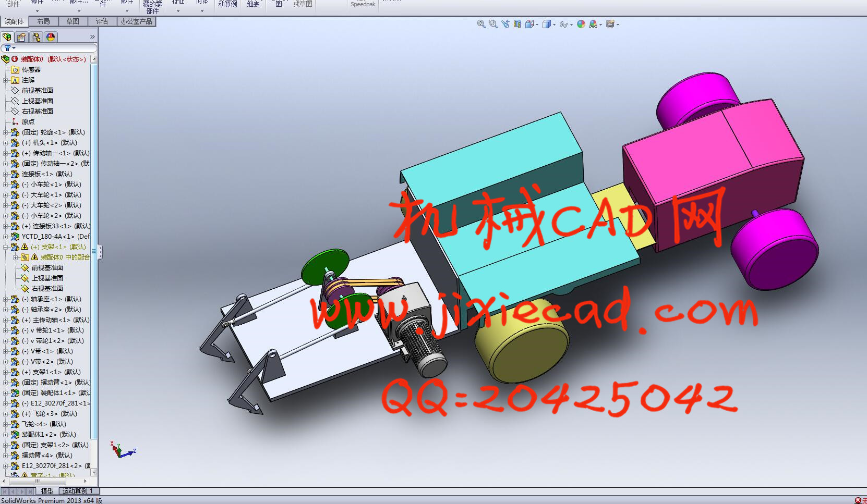This screenshot has height=504, width=867.
Task: Open the FeatureManager design tree tab icon
Action: [x=7, y=37]
